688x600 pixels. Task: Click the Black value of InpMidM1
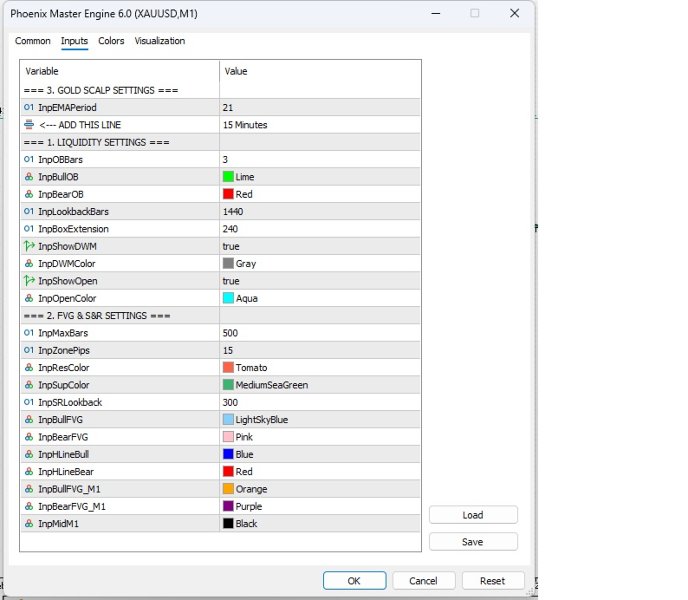[246, 524]
